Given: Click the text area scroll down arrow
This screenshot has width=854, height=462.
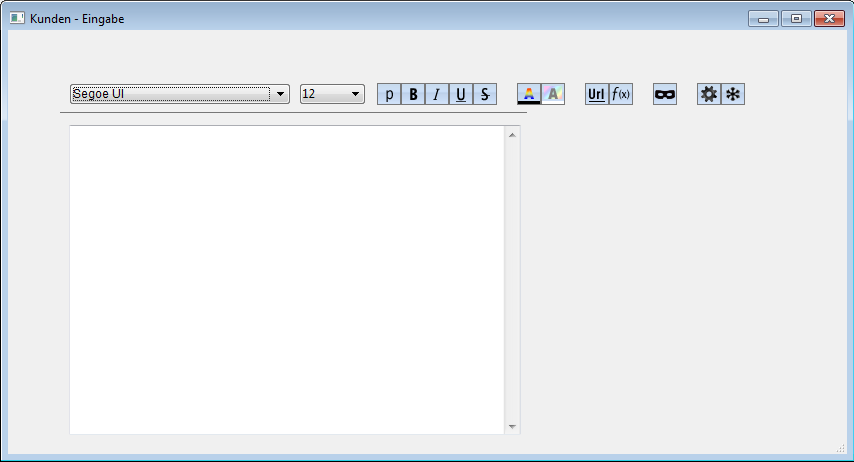Looking at the screenshot, I should [x=512, y=427].
